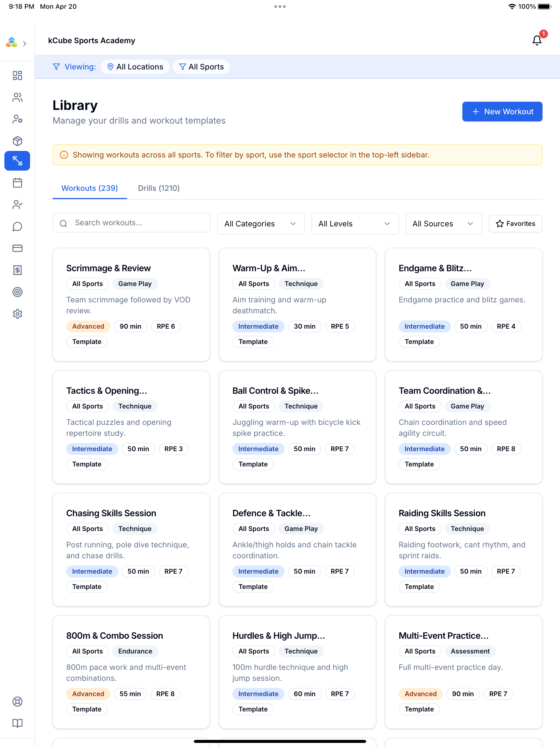Click Advanced badge on Multi-Event Practice card
This screenshot has width=560, height=747.
pyautogui.click(x=421, y=694)
